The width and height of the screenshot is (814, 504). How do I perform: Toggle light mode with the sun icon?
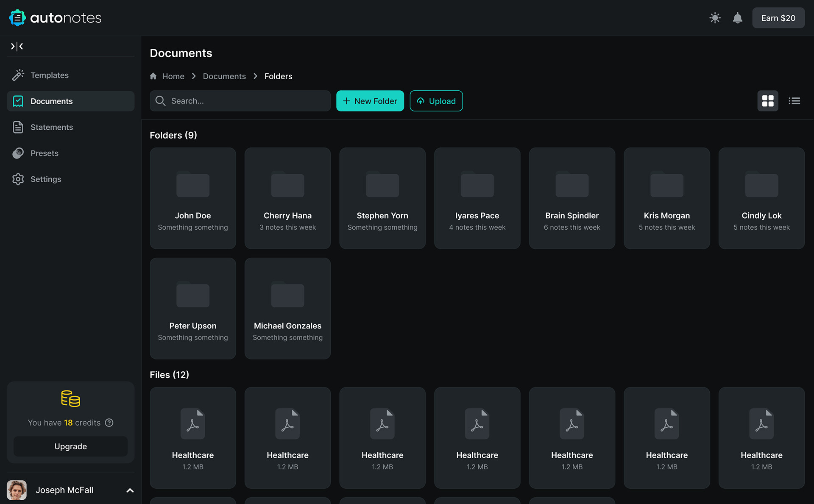(715, 18)
